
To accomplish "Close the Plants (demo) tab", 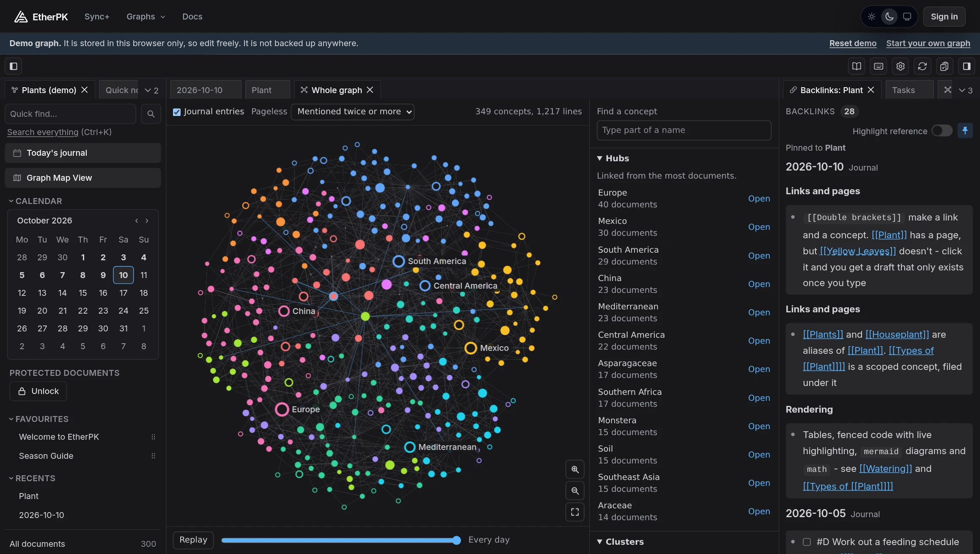I will click(x=85, y=90).
